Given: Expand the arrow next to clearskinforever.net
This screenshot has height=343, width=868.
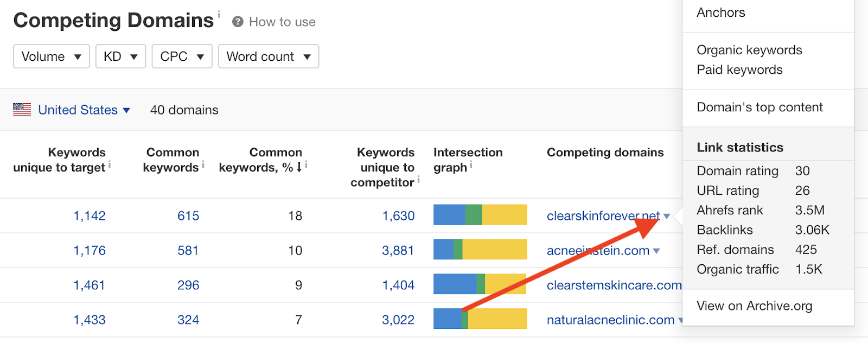Looking at the screenshot, I should pyautogui.click(x=667, y=217).
